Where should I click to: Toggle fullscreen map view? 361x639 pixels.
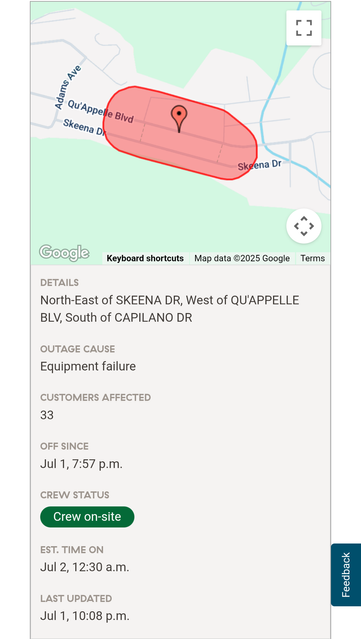tap(304, 28)
